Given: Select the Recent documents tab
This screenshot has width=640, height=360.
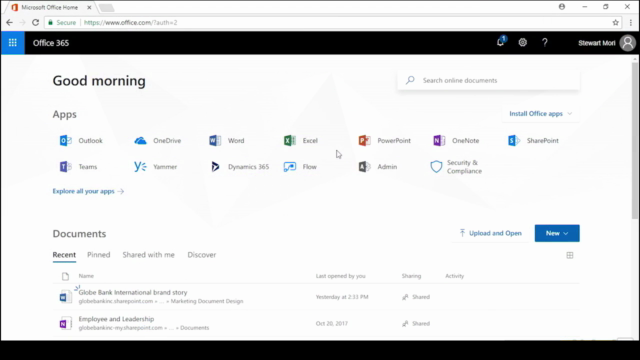Looking at the screenshot, I should click(64, 255).
